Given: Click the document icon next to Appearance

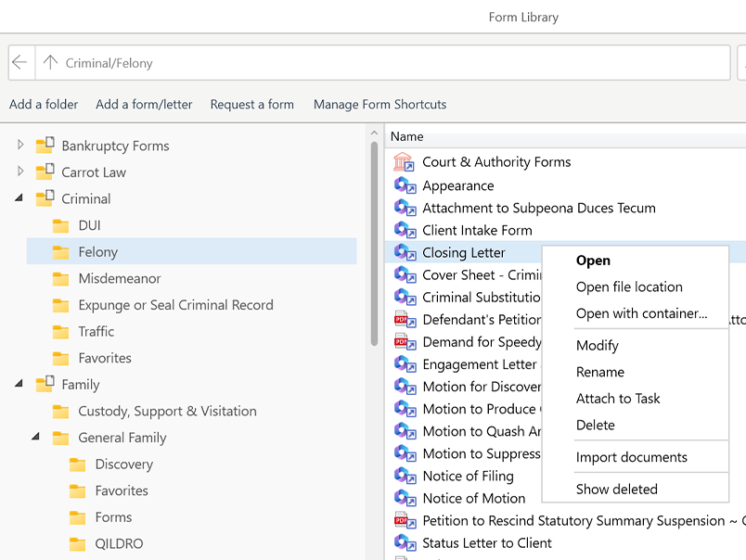Looking at the screenshot, I should click(x=404, y=185).
